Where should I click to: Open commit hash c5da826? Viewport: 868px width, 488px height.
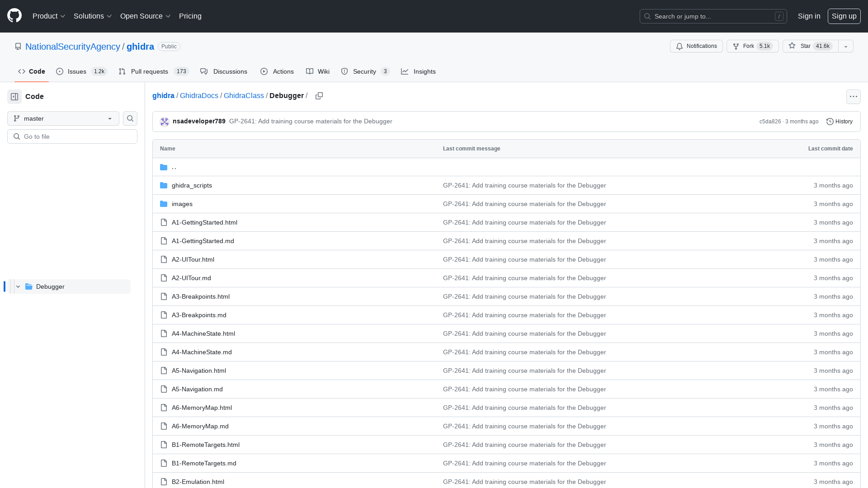[x=770, y=122]
